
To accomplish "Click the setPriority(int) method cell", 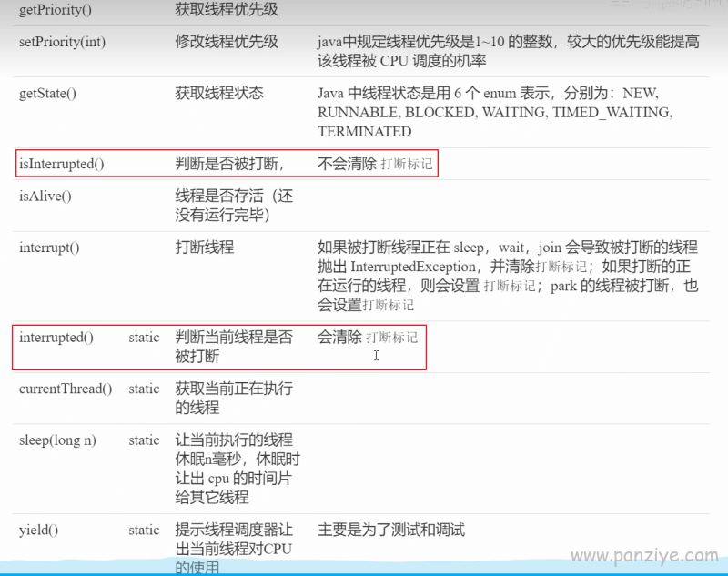I will click(x=62, y=42).
